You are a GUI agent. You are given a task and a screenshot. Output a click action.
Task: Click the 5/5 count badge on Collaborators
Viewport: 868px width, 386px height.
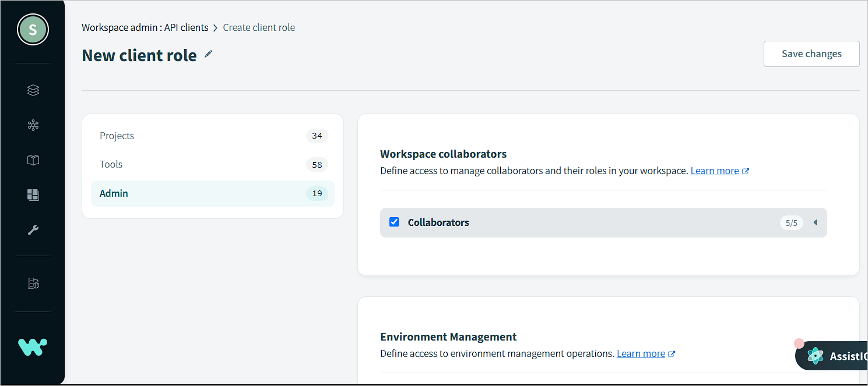(791, 222)
